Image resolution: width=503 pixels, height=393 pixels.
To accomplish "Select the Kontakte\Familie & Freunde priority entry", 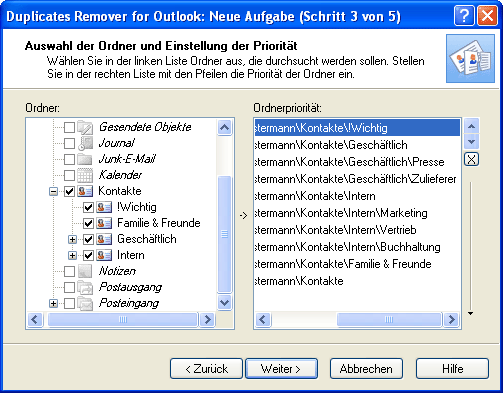I will pos(357,264).
